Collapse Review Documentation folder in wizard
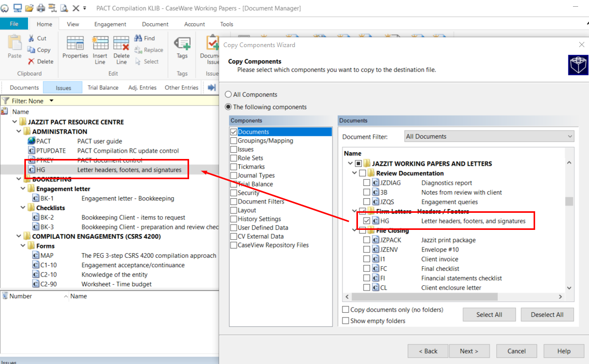 coord(354,173)
